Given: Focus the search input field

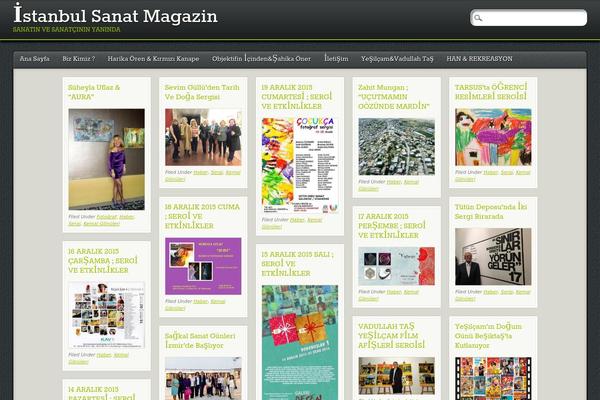Looking at the screenshot, I should click(528, 18).
